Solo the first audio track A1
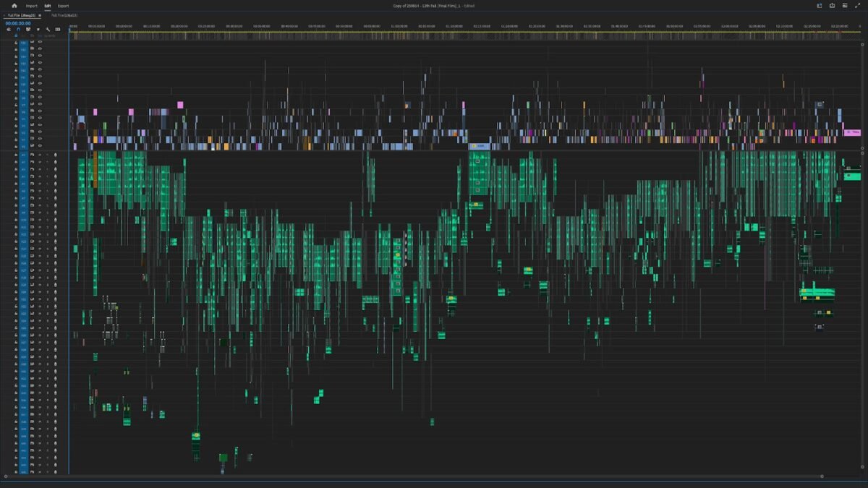This screenshot has width=868, height=488. click(x=48, y=155)
